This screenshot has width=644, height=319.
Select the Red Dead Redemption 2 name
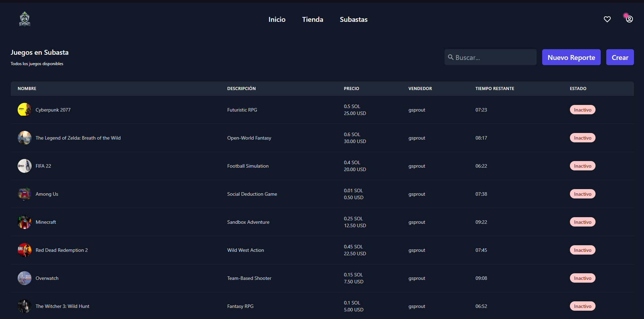pyautogui.click(x=62, y=250)
